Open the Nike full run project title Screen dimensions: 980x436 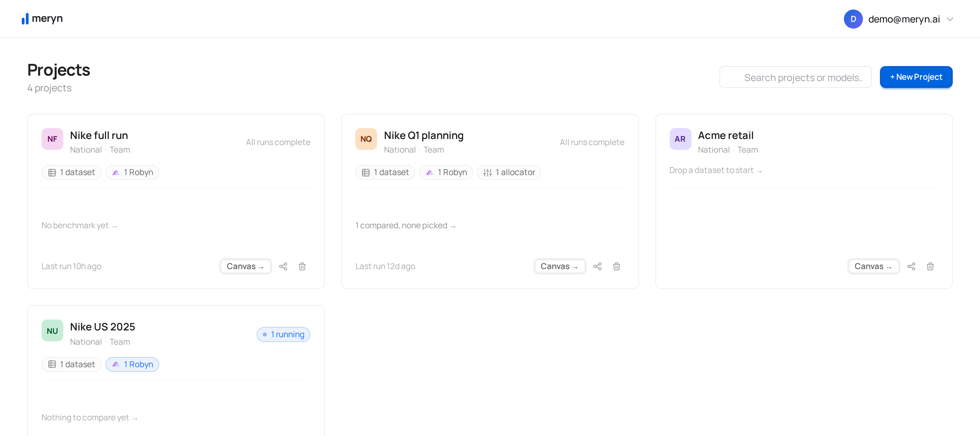(99, 135)
